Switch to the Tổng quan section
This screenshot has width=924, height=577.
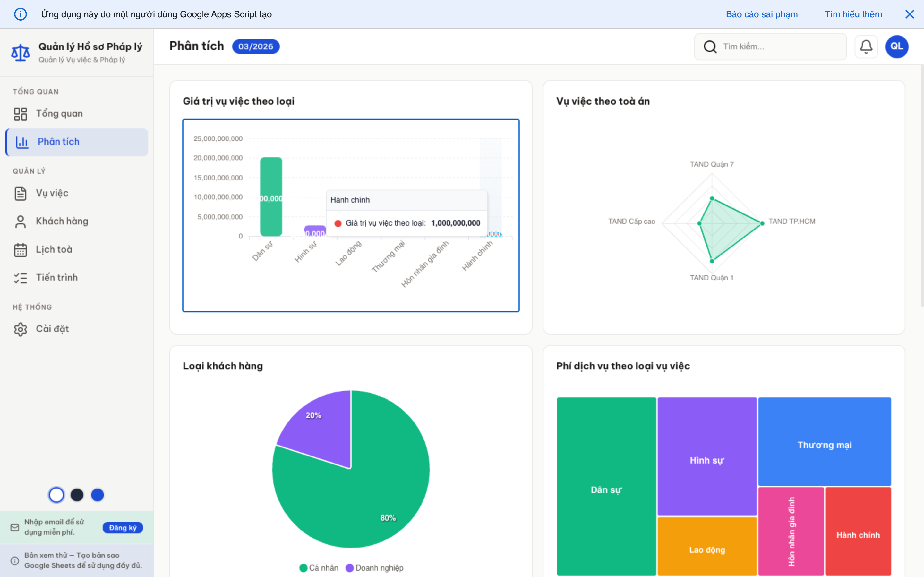pyautogui.click(x=59, y=113)
